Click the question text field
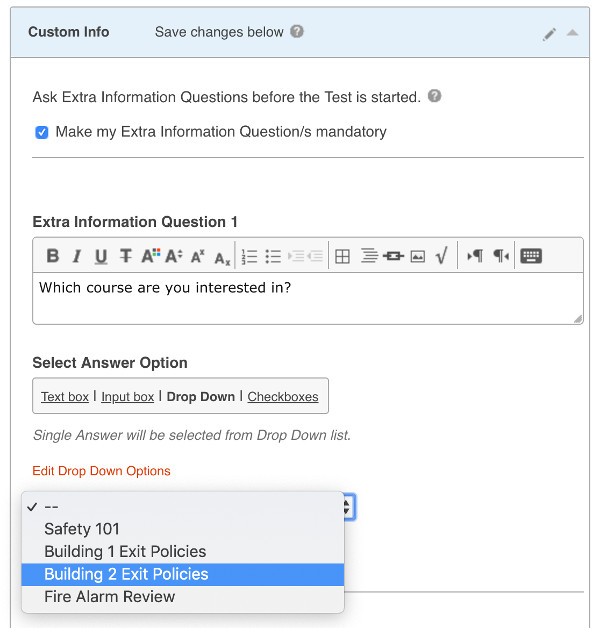 [307, 298]
